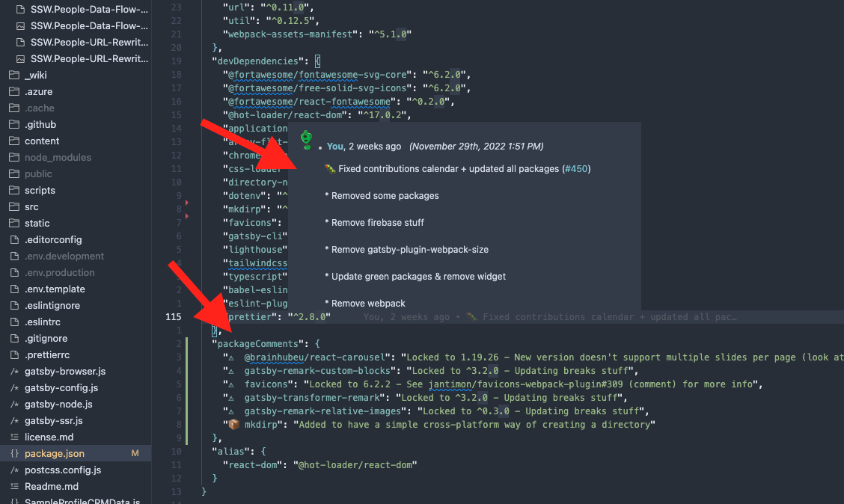Click the image icon of first SSW.People-Data-Flow file
This screenshot has width=844, height=504.
click(x=20, y=9)
